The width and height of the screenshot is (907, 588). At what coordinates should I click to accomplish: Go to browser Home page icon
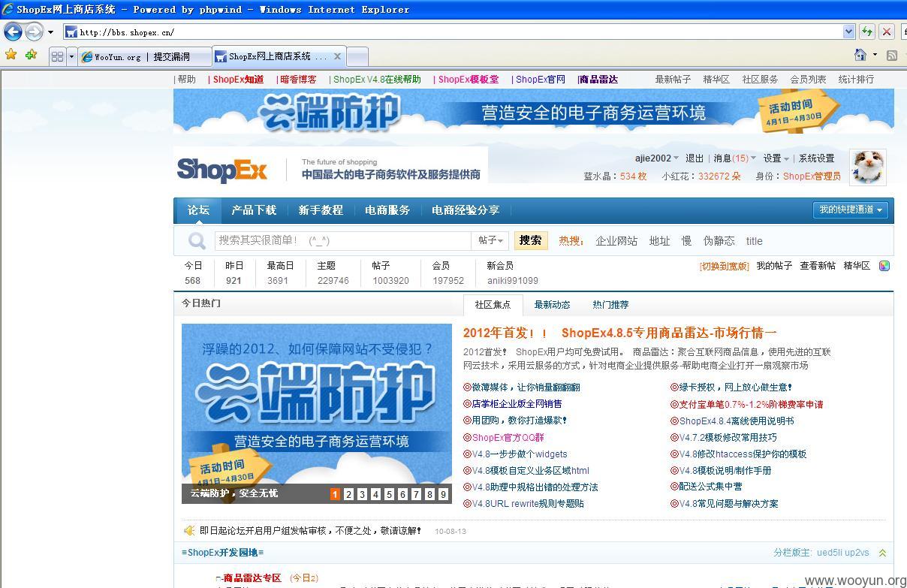[860, 55]
